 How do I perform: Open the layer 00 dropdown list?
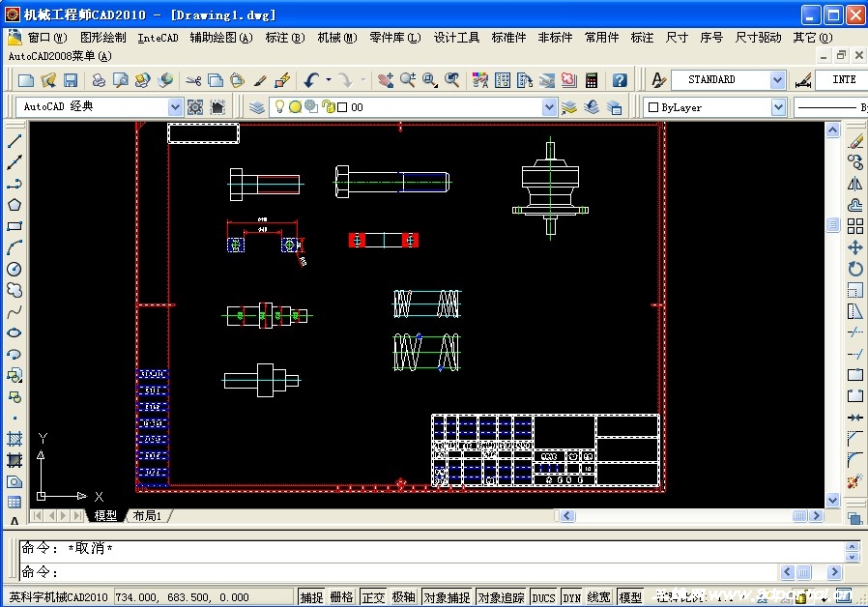click(x=549, y=106)
